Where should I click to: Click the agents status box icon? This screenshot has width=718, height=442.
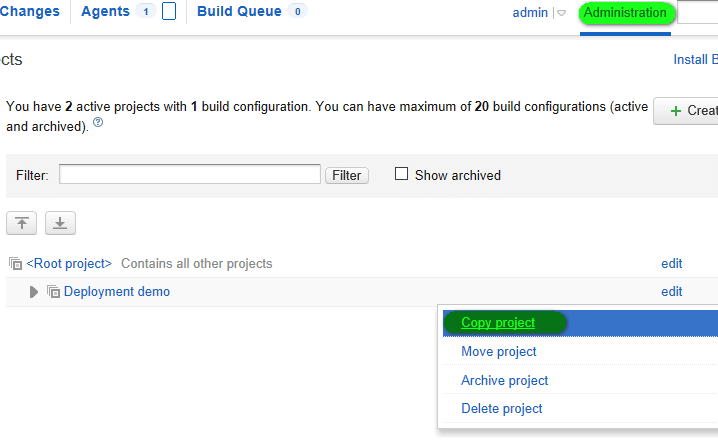[169, 12]
